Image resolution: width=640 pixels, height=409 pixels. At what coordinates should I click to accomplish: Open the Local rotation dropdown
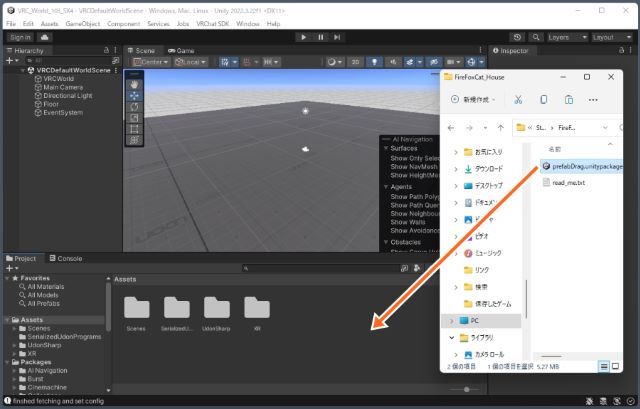click(191, 62)
